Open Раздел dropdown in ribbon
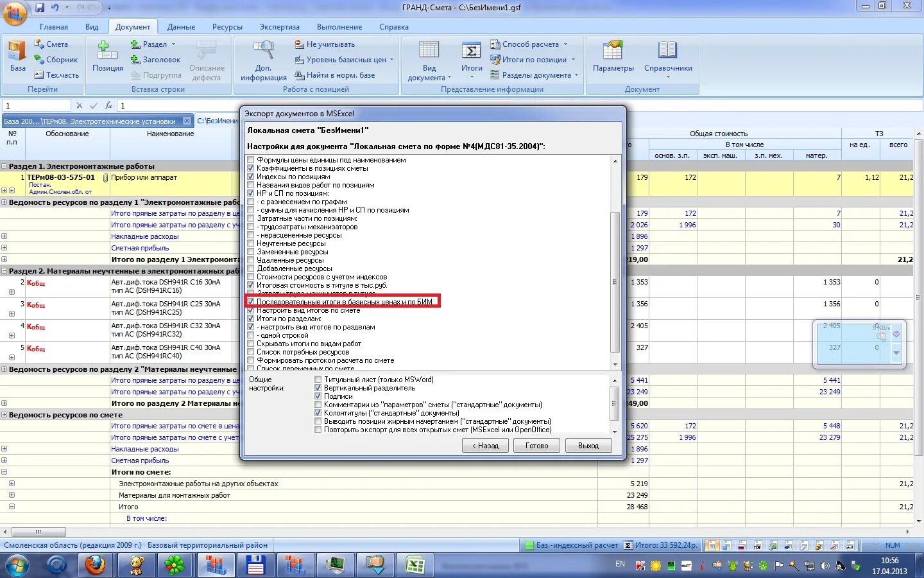 (154, 44)
